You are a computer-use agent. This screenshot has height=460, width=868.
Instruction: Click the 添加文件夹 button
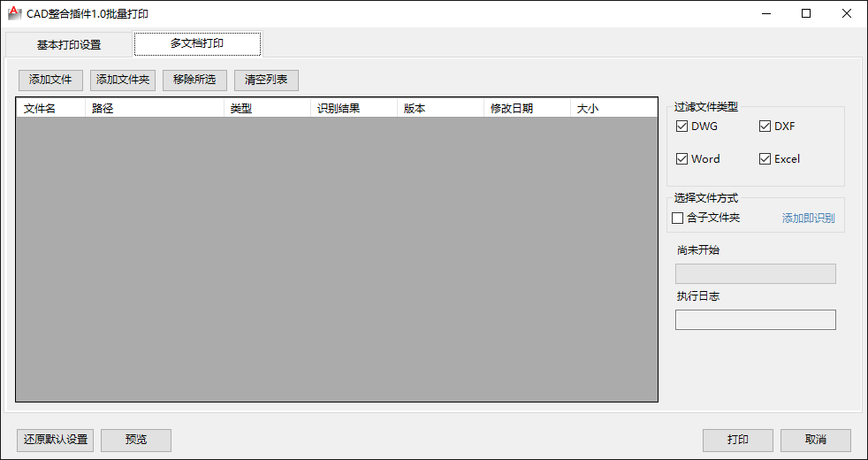pos(123,80)
